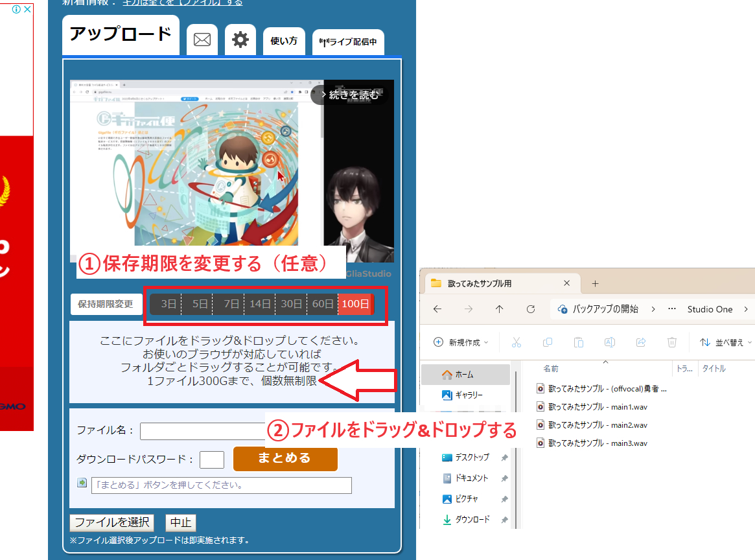The image size is (755, 560).
Task: Click the Paste clipboard icon
Action: pyautogui.click(x=578, y=342)
